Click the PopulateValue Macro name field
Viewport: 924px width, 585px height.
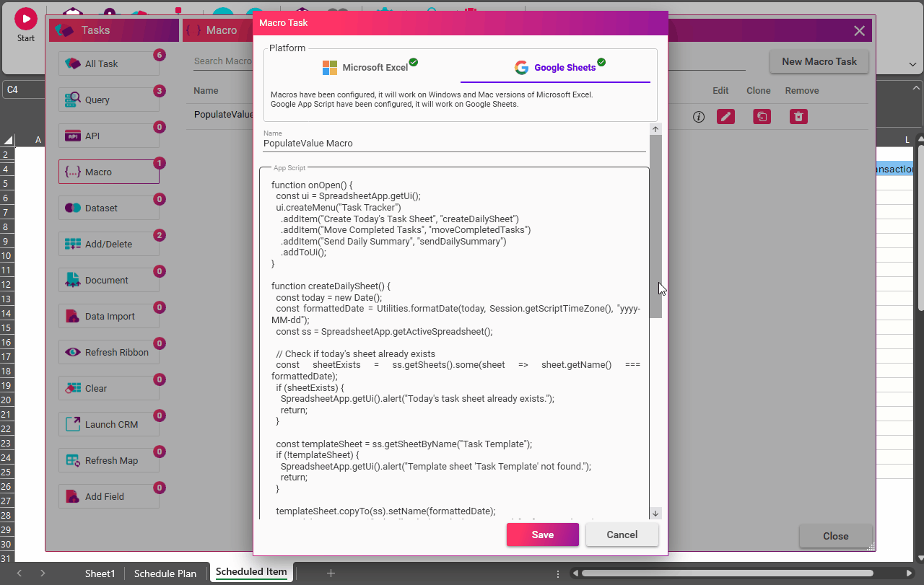(453, 144)
